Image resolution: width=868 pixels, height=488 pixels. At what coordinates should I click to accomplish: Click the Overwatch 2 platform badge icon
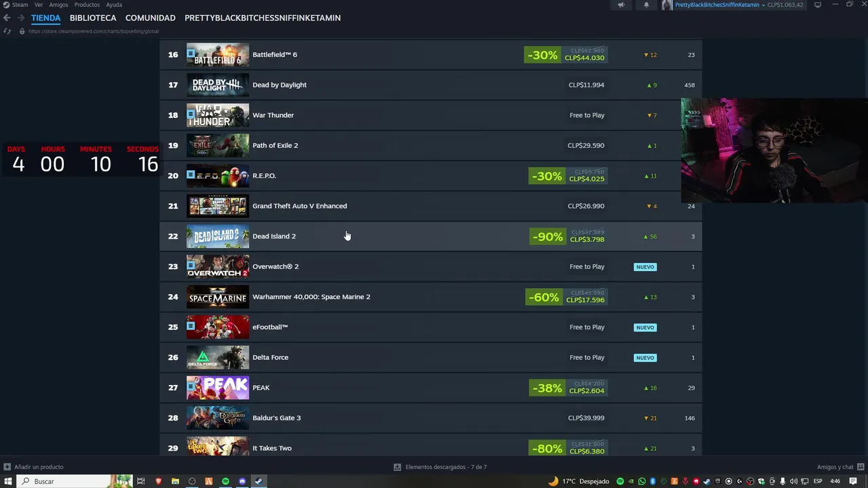click(191, 266)
